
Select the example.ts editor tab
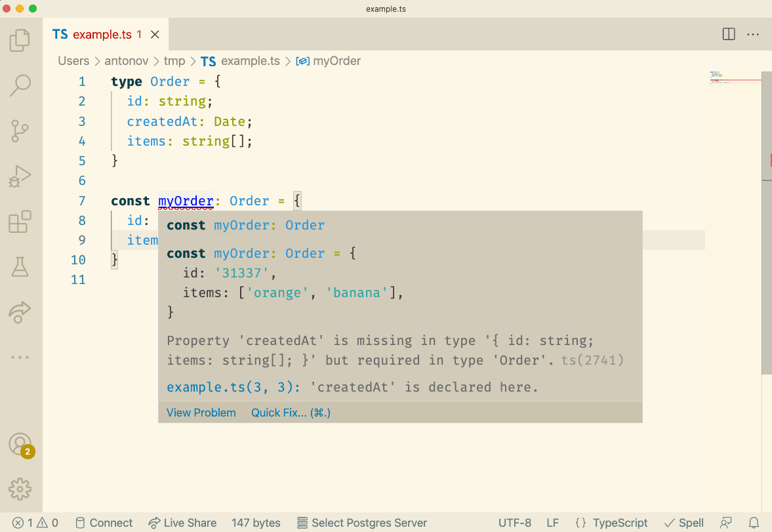[x=102, y=35]
